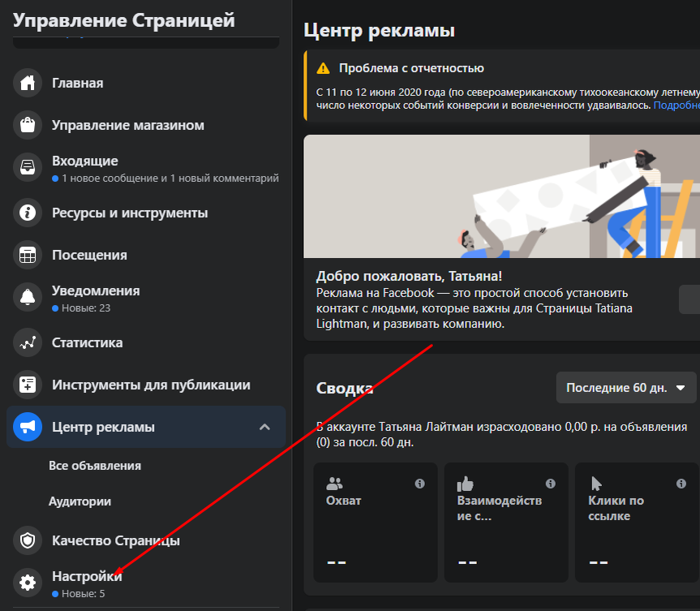700x611 pixels.
Task: Click the Центр рекламы page title
Action: 379,31
